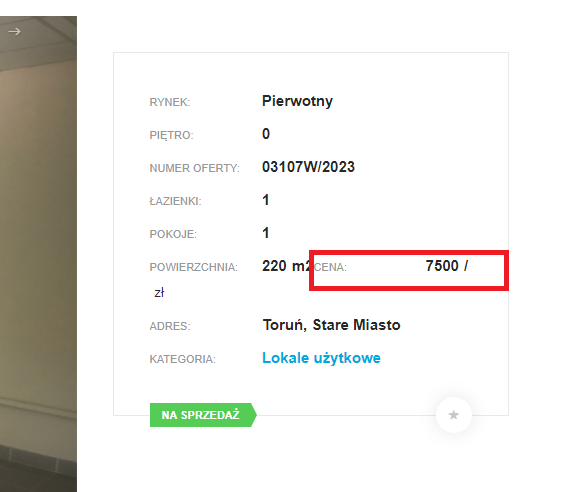Click the ADRES label
The image size is (572, 492).
click(x=170, y=326)
